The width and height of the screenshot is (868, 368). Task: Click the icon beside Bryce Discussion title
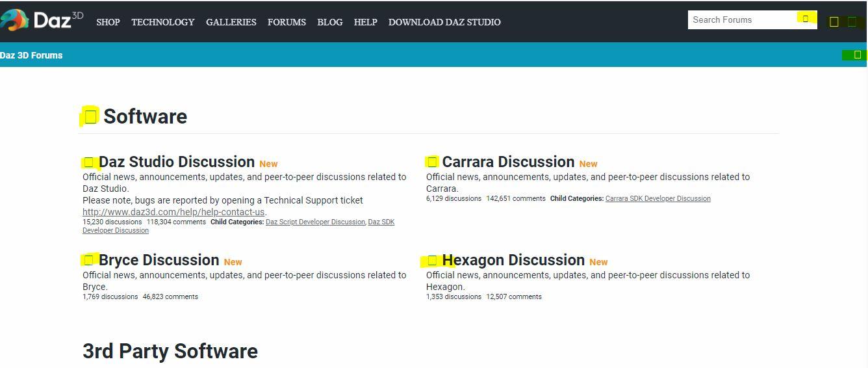point(89,260)
